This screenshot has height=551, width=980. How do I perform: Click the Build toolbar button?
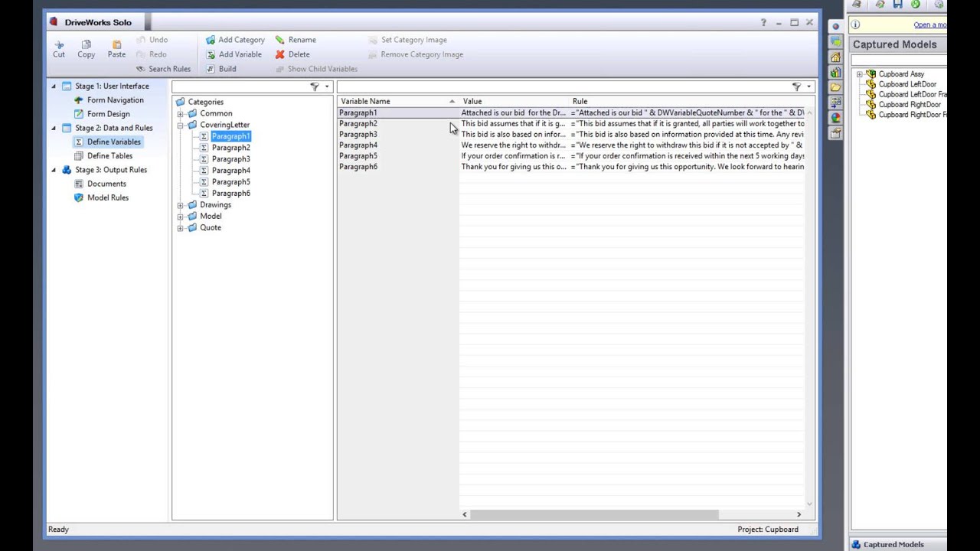click(x=220, y=69)
